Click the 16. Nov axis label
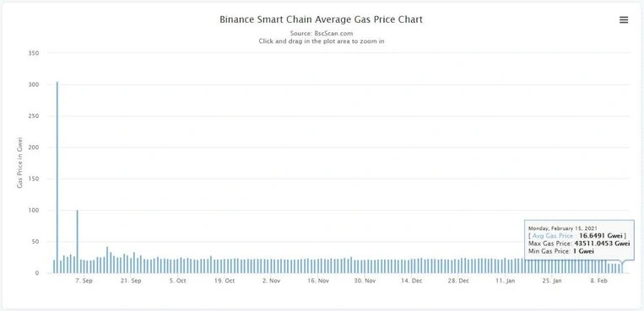The height and width of the screenshot is (311, 644). tap(318, 281)
